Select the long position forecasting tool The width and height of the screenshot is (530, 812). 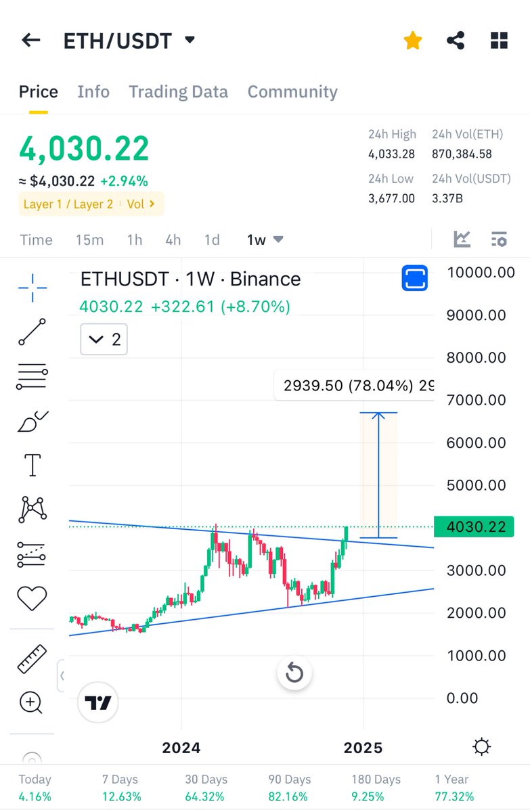pyautogui.click(x=32, y=554)
